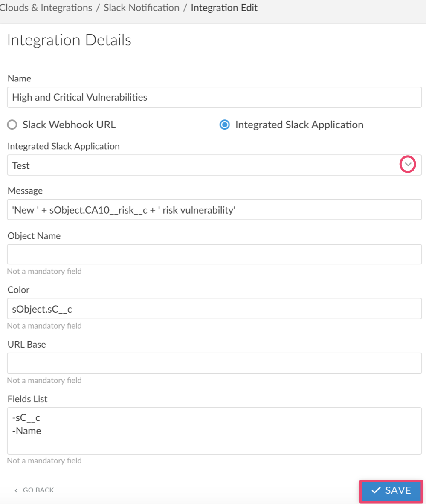This screenshot has width=426, height=504.
Task: Expand the Integrated Slack Application dropdown chevron
Action: coord(408,165)
